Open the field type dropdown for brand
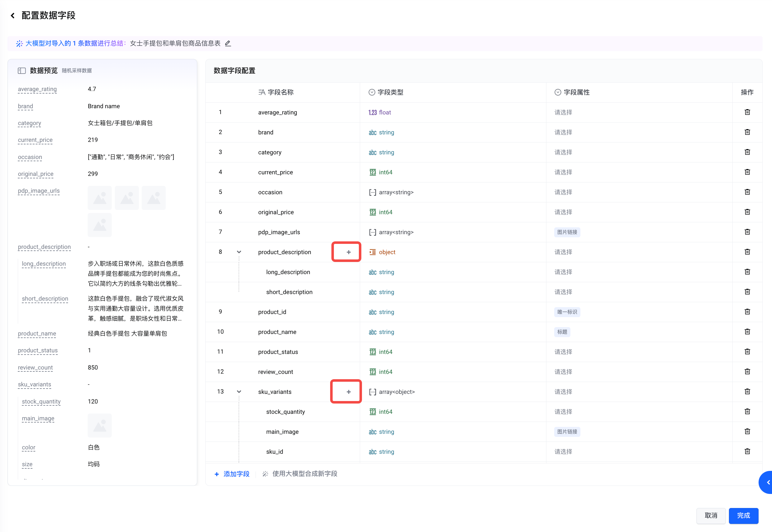The width and height of the screenshot is (772, 532). 386,132
